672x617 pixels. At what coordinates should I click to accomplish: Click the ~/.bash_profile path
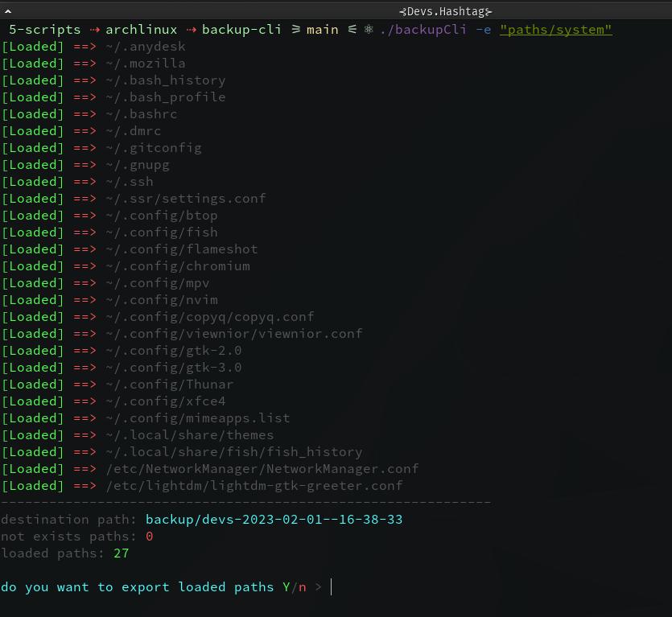pos(166,97)
